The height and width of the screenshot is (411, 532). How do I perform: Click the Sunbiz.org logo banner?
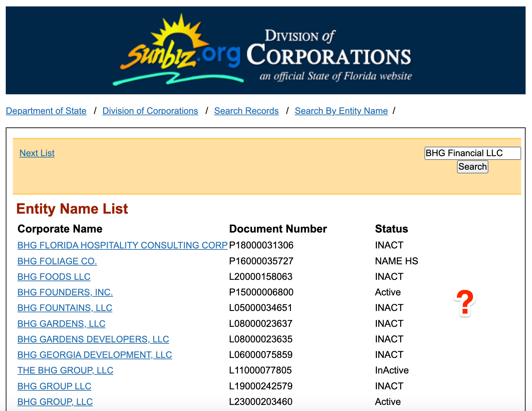[x=265, y=50]
